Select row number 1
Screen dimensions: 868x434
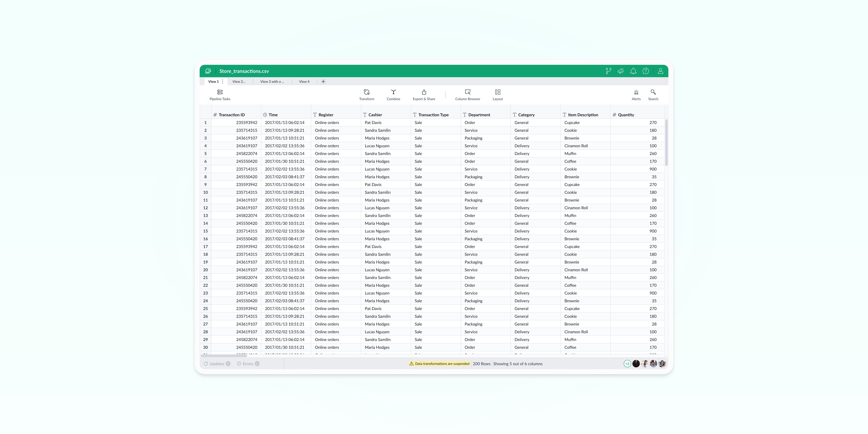point(206,123)
